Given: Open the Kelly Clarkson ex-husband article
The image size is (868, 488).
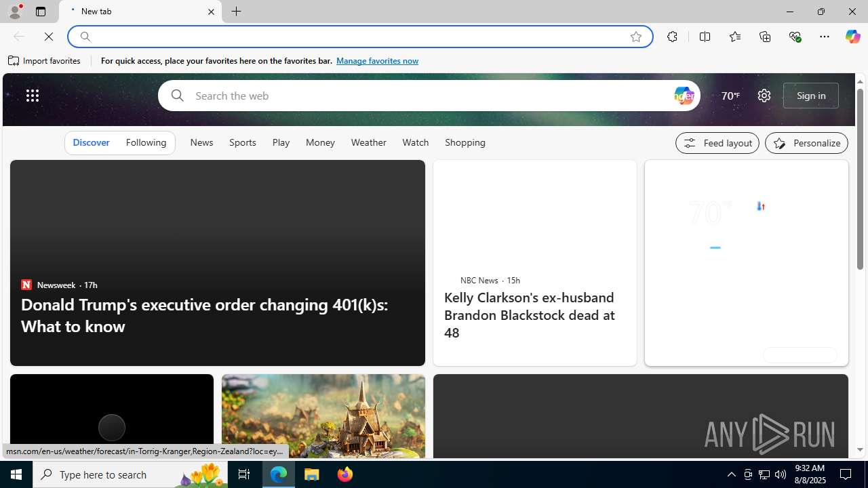Looking at the screenshot, I should click(x=530, y=314).
